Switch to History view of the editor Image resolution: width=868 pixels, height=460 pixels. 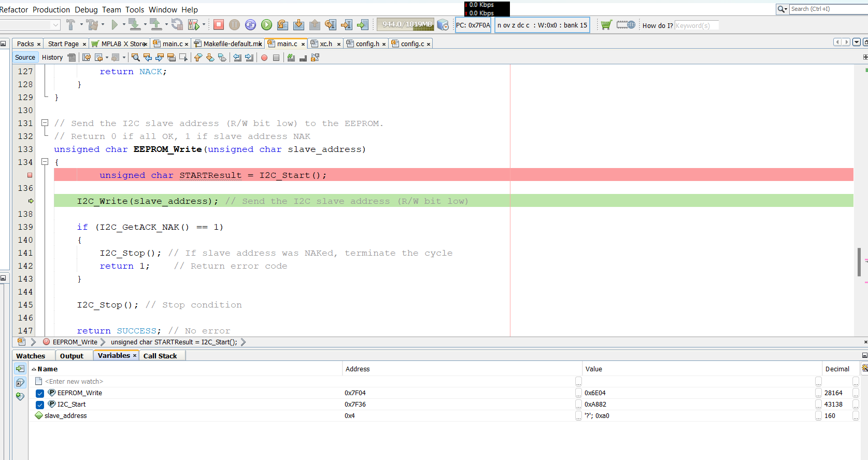tap(52, 58)
